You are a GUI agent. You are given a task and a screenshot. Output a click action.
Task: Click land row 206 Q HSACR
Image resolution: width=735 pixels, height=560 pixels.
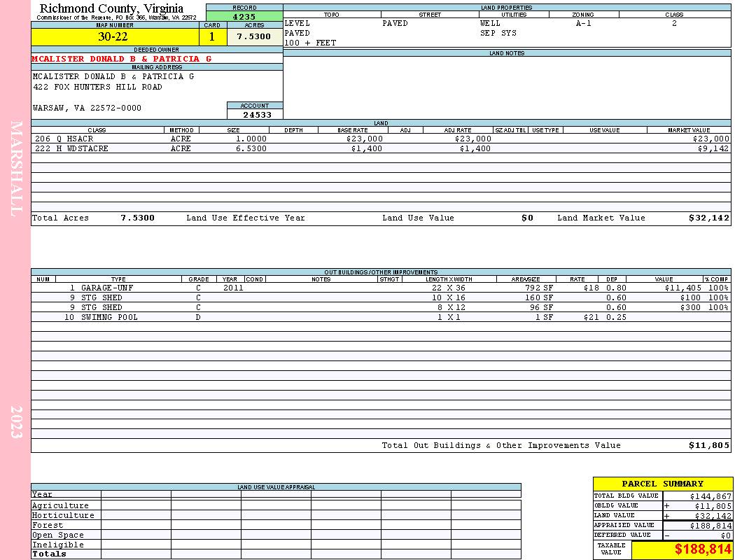pyautogui.click(x=381, y=139)
